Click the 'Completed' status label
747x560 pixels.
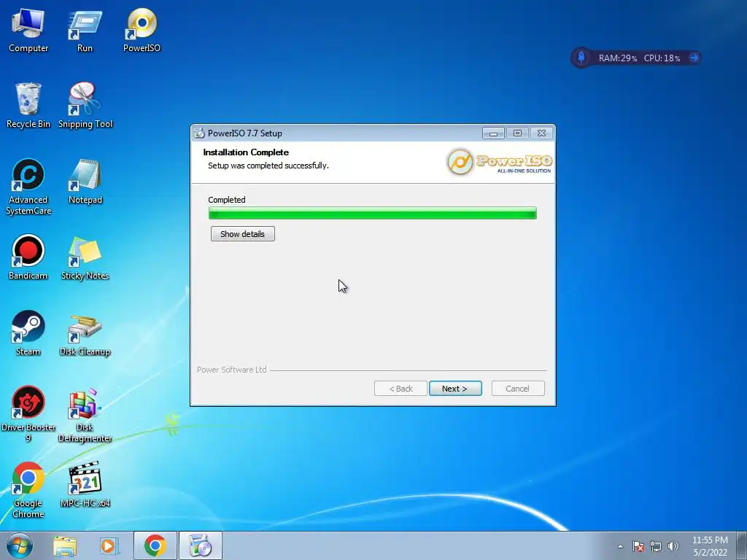[227, 200]
